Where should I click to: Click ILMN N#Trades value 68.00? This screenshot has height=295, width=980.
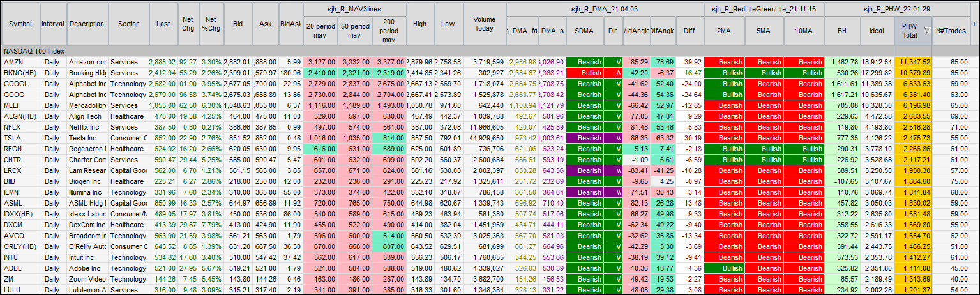pos(951,192)
